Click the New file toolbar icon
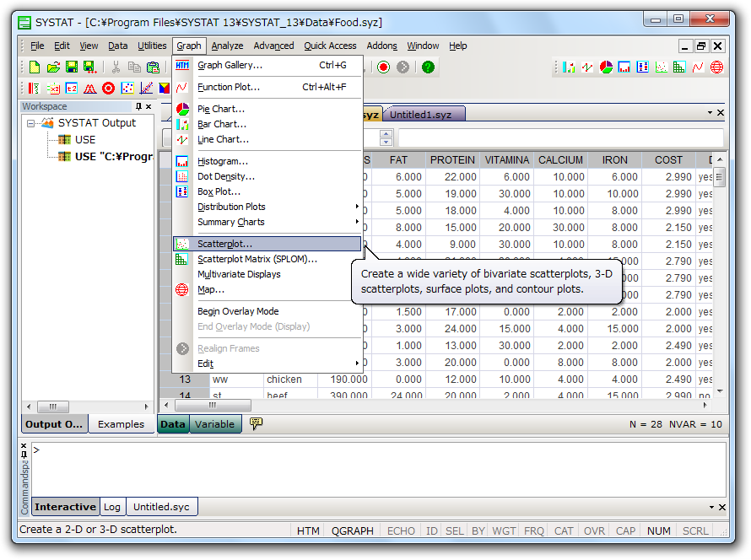The height and width of the screenshot is (560, 751). pos(35,67)
